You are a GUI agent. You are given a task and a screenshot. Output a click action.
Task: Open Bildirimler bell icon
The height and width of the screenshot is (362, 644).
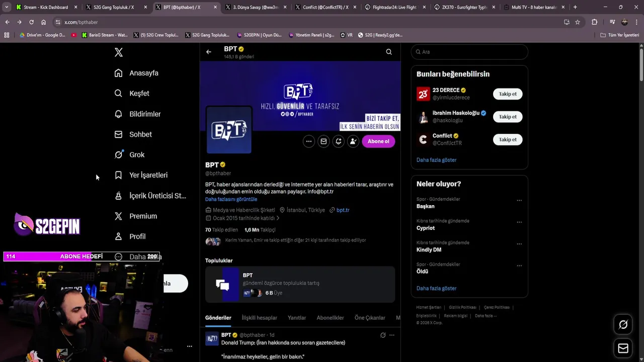click(118, 114)
